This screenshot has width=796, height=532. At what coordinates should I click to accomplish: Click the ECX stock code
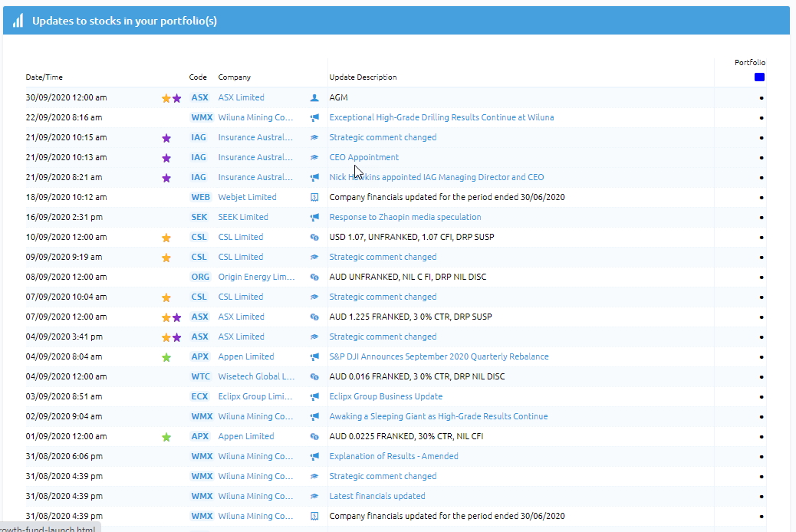(x=199, y=396)
